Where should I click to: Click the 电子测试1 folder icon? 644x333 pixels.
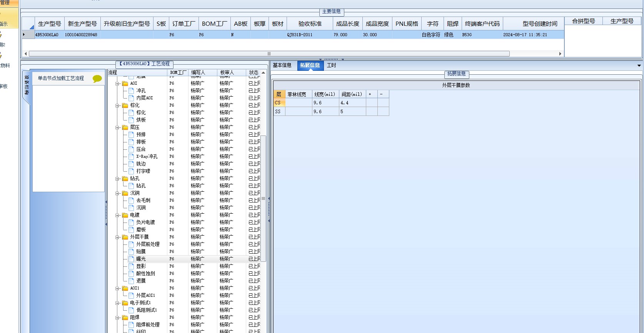point(125,303)
